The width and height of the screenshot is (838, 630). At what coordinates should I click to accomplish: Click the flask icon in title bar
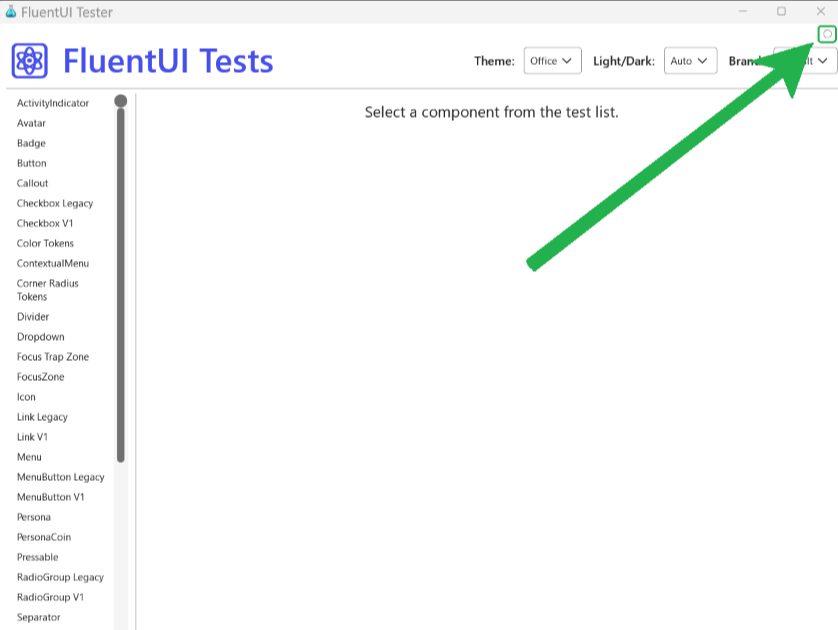(11, 11)
